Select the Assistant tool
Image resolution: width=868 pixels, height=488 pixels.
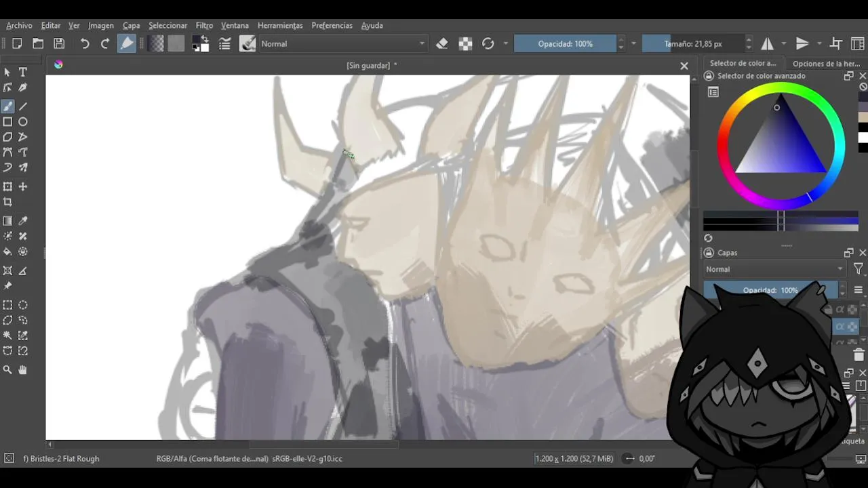pos(7,270)
